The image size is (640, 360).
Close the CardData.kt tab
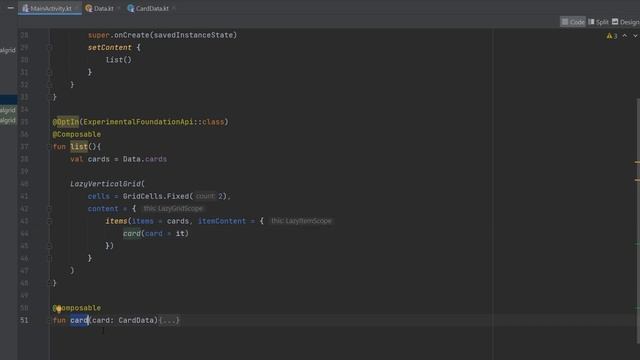click(173, 8)
